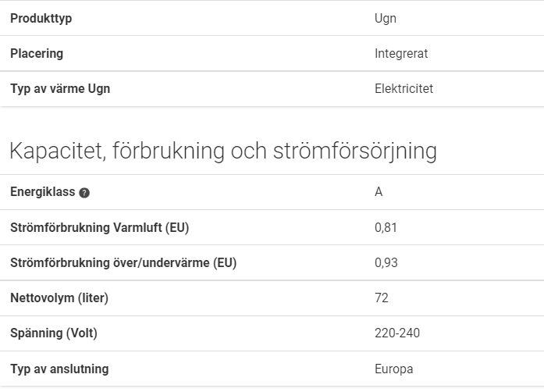The width and height of the screenshot is (544, 392).
Task: Click the 0,81 consumption value
Action: (386, 228)
